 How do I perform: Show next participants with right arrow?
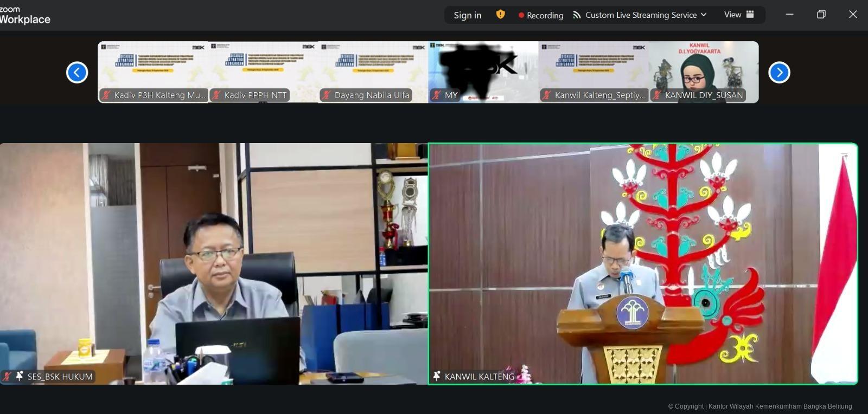coord(779,72)
